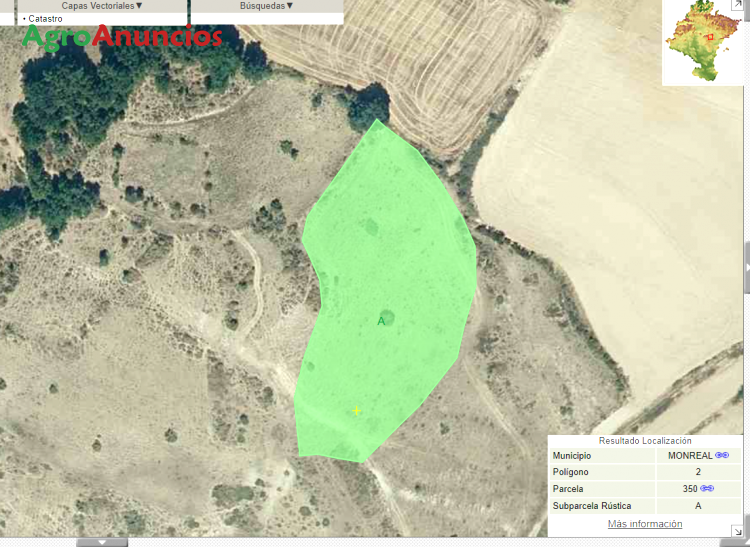Viewport: 750px width, 547px height.
Task: Click the Municipio row label
Action: click(572, 456)
